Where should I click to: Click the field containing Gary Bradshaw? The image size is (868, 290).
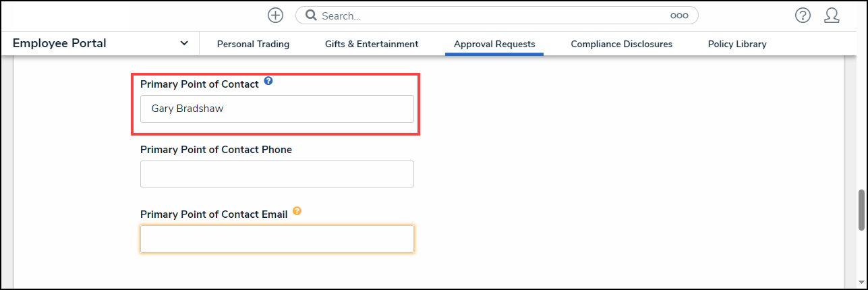point(277,109)
